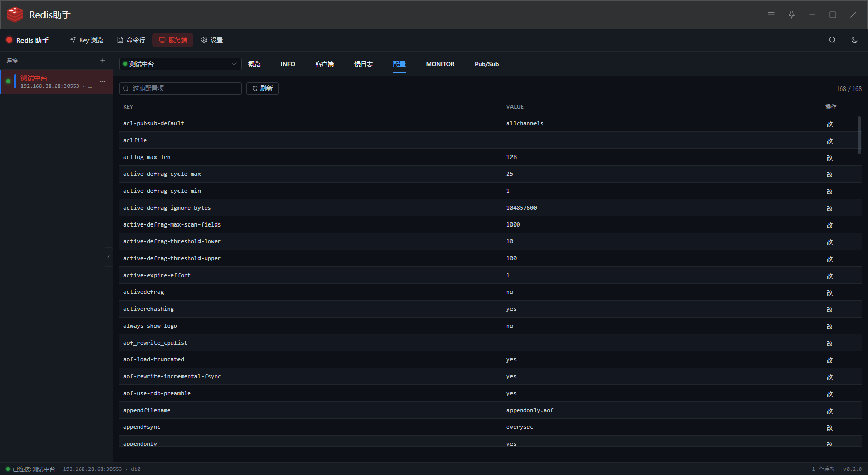Switch to the INFO tab

pos(288,64)
